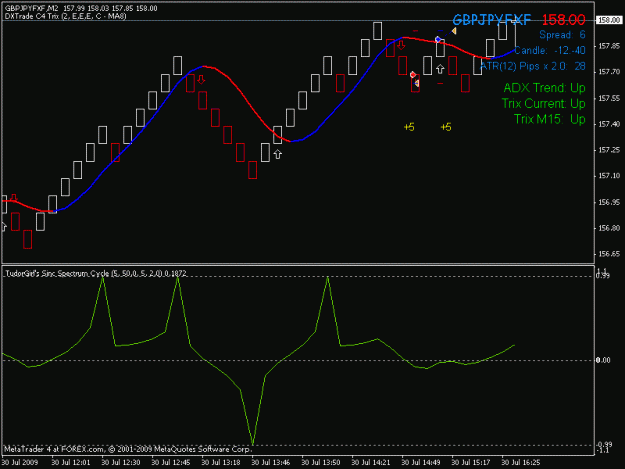The image size is (625, 469).
Task: Click the 156.65 price axis label
Action: click(609, 254)
